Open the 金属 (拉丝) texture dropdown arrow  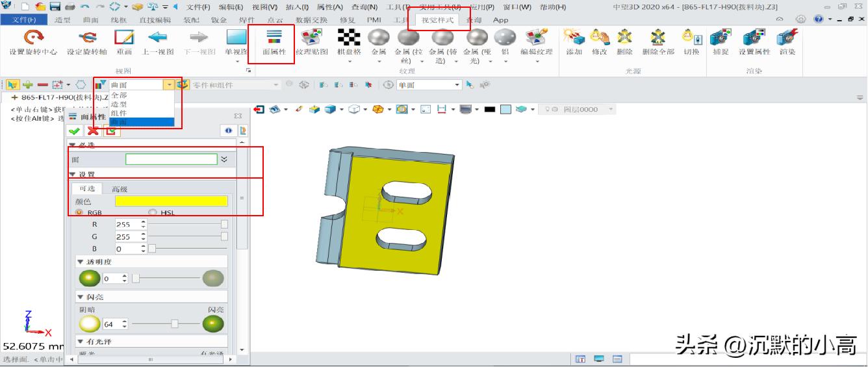point(422,62)
